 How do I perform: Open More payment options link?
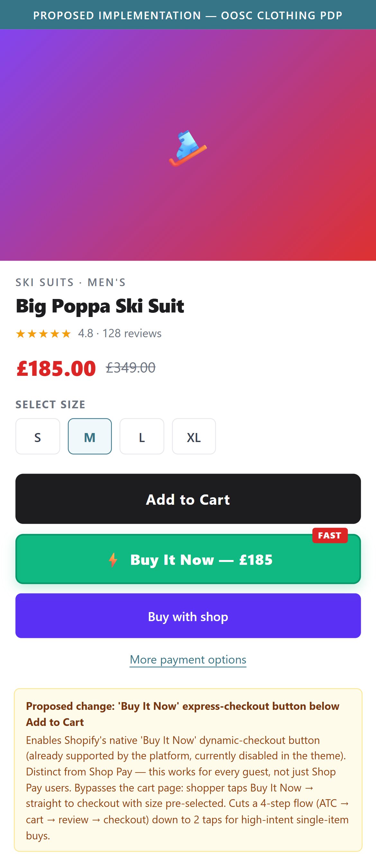pyautogui.click(x=188, y=659)
